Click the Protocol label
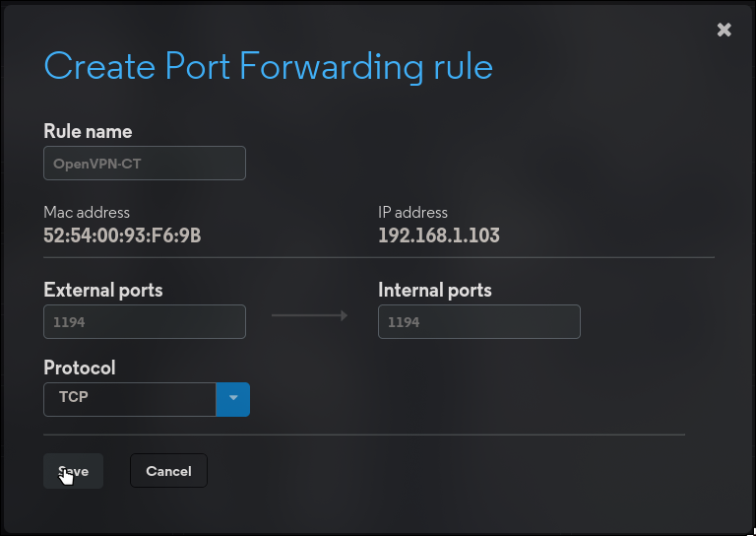The height and width of the screenshot is (536, 756). coord(80,368)
